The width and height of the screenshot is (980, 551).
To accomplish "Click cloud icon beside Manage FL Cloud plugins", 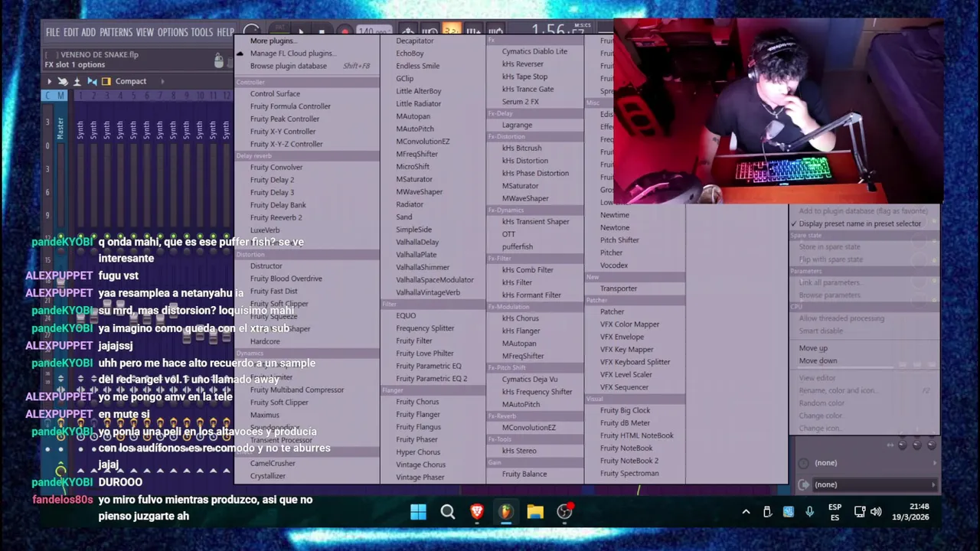I will (240, 54).
